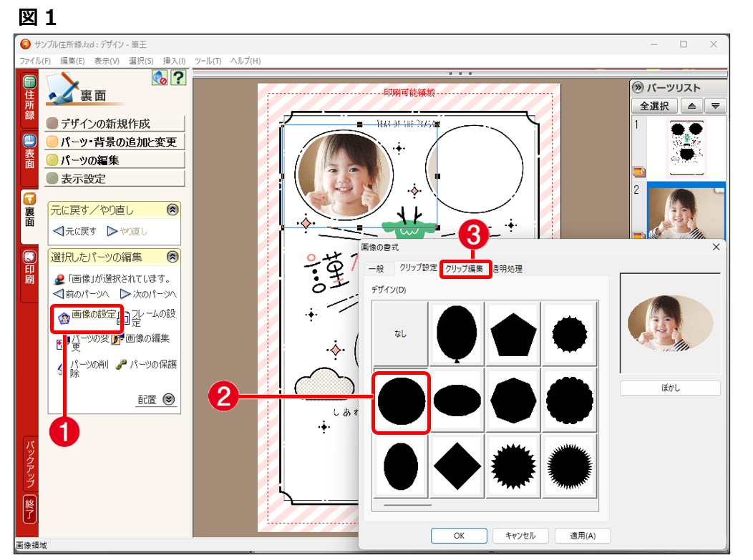Pick the balloon clip shape
Image resolution: width=753 pixels, height=560 pixels.
(457, 334)
